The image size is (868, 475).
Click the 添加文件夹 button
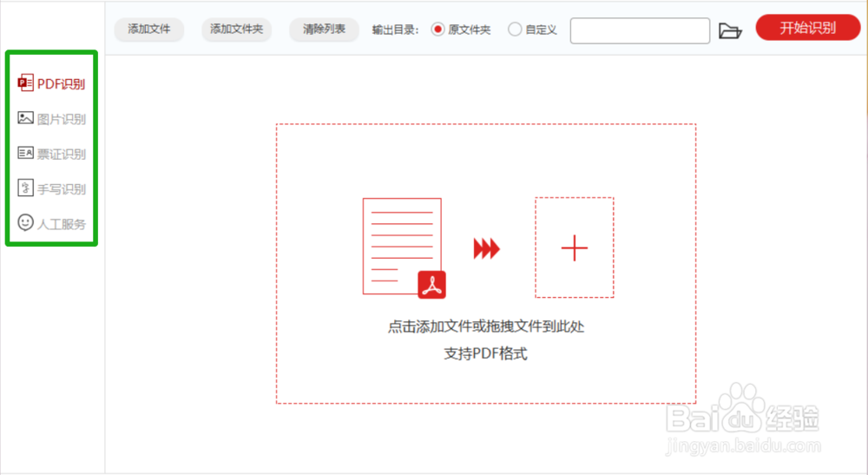pos(236,30)
